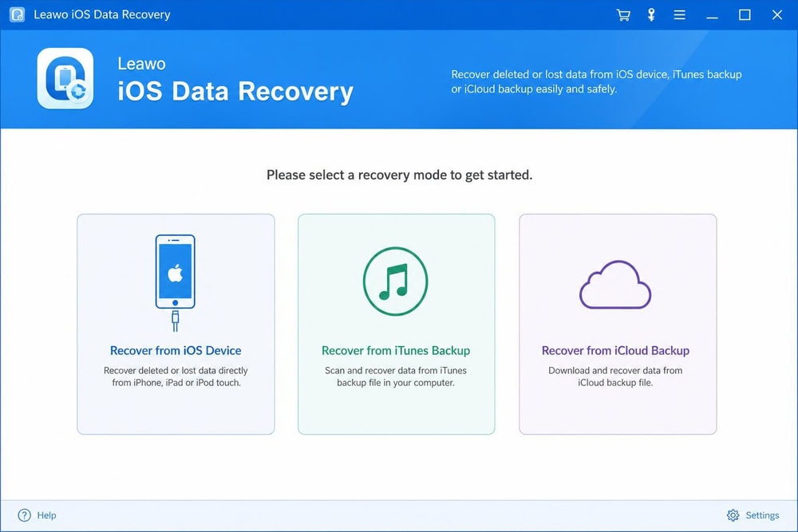This screenshot has width=798, height=532.
Task: Open Settings text link
Action: [762, 515]
